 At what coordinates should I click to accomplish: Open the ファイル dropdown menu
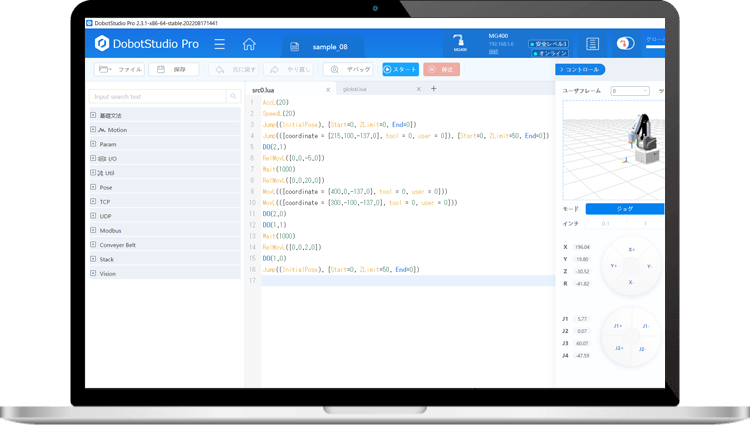pos(119,70)
